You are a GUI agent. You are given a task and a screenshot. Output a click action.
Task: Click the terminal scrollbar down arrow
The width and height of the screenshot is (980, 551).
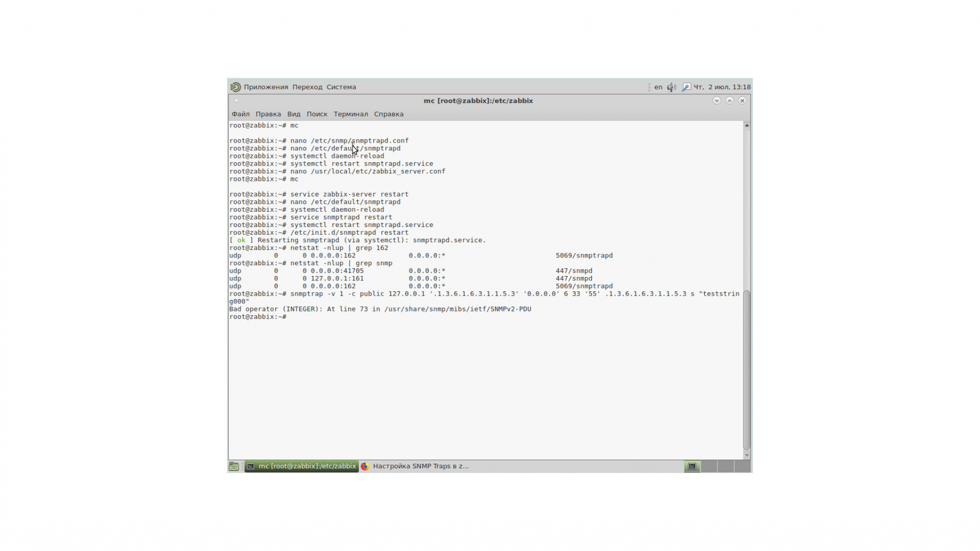click(747, 455)
